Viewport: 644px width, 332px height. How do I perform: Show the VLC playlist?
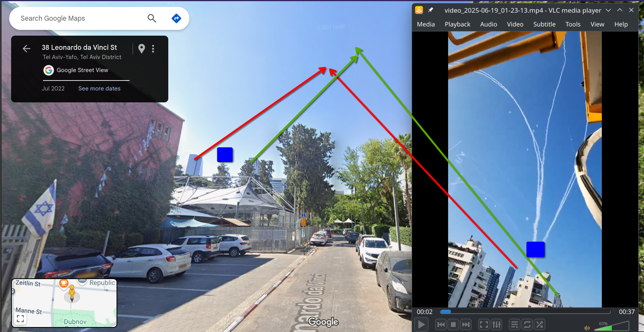point(515,325)
